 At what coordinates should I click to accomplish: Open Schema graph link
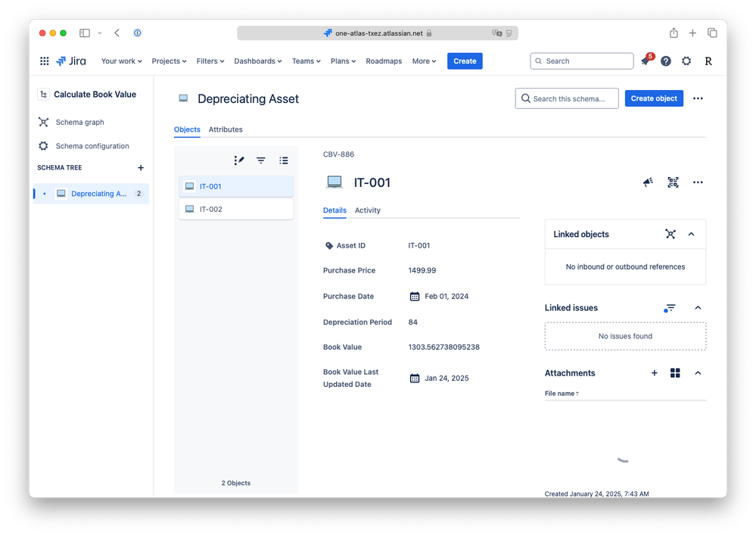click(x=80, y=122)
